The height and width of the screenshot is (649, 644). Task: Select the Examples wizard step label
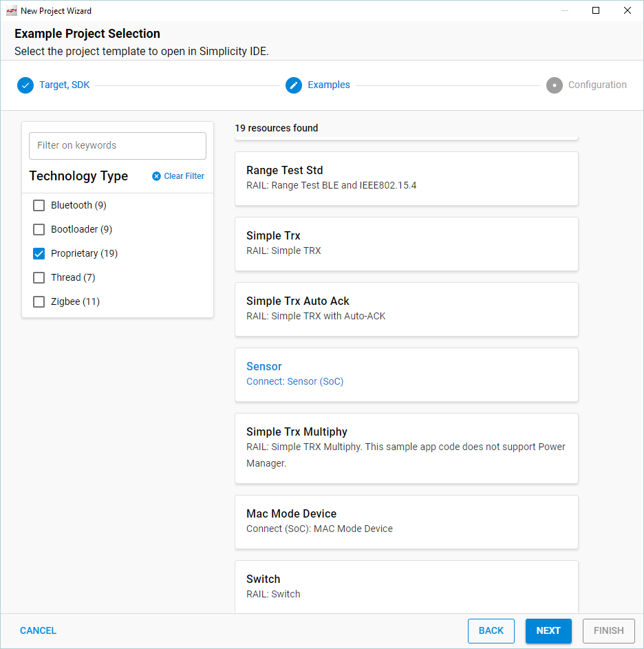[328, 85]
